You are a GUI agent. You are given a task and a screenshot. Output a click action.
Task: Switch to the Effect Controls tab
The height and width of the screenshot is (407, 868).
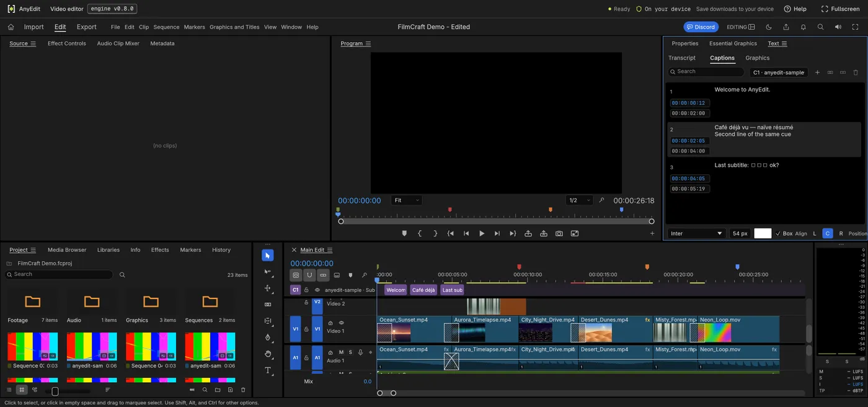click(x=67, y=43)
